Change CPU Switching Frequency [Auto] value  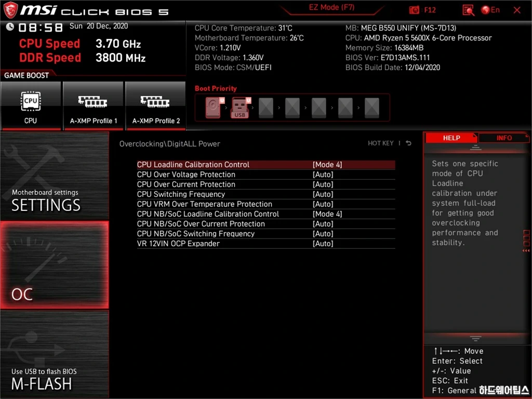pyautogui.click(x=323, y=194)
